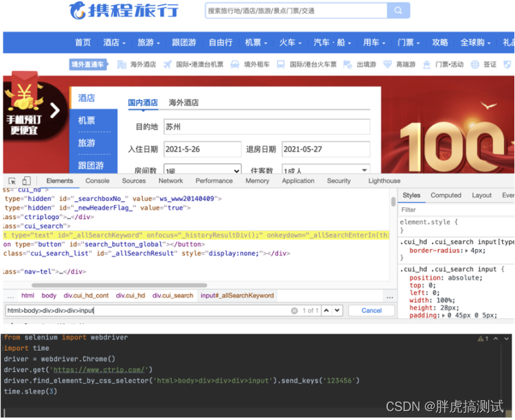
Task: Expand the border-radius CSS property triangle
Action: (x=467, y=250)
